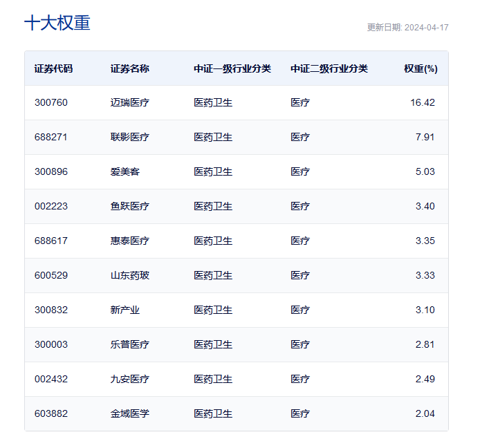Open the 迈瑞医疗 security name
Screen dimensions: 491x448
(129, 102)
